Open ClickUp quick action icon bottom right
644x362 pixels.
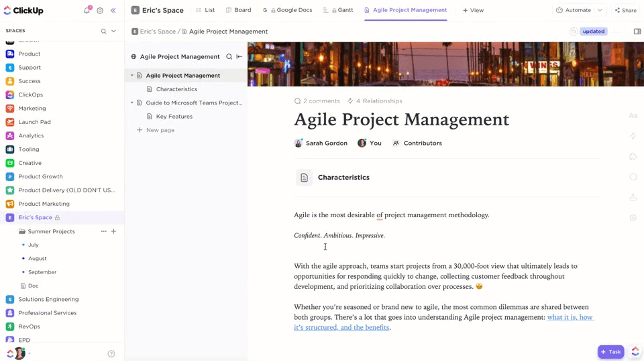click(635, 351)
